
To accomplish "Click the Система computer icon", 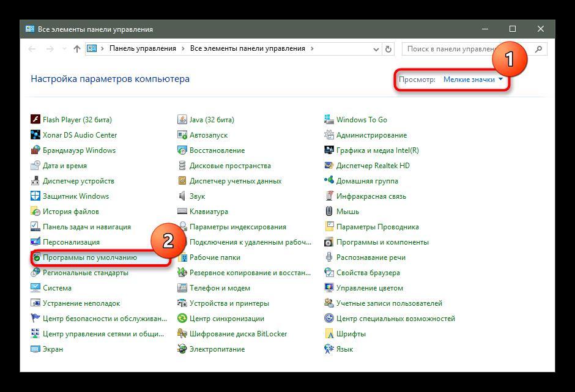I will click(x=35, y=288).
